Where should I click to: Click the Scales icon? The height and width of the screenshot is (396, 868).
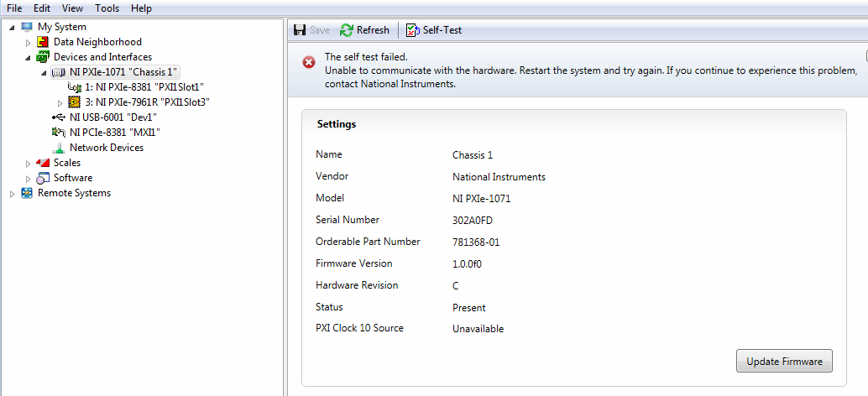point(43,163)
